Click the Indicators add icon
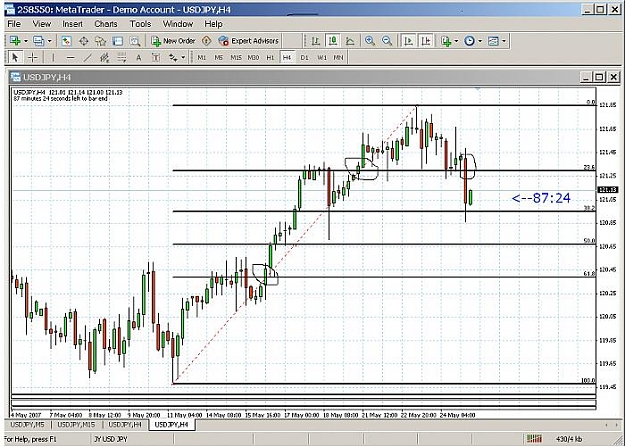This screenshot has width=625, height=447. (x=446, y=41)
